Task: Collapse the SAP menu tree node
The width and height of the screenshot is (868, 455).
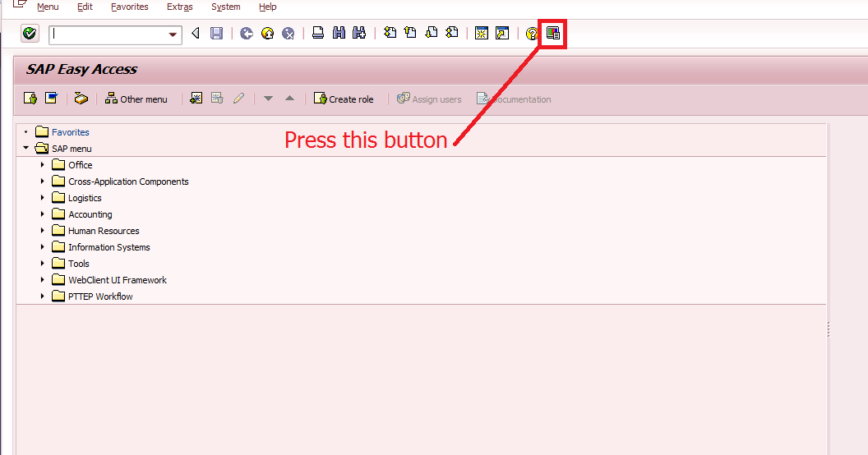Action: coord(26,148)
